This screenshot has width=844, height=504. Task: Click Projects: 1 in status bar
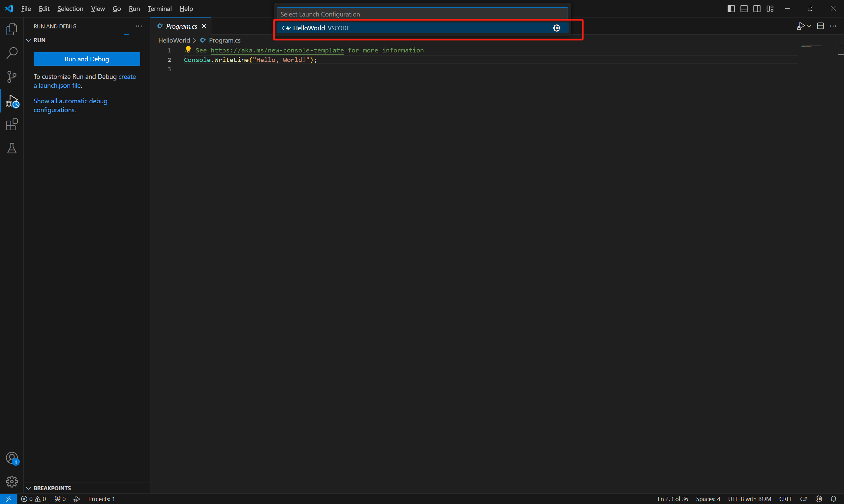click(x=102, y=499)
